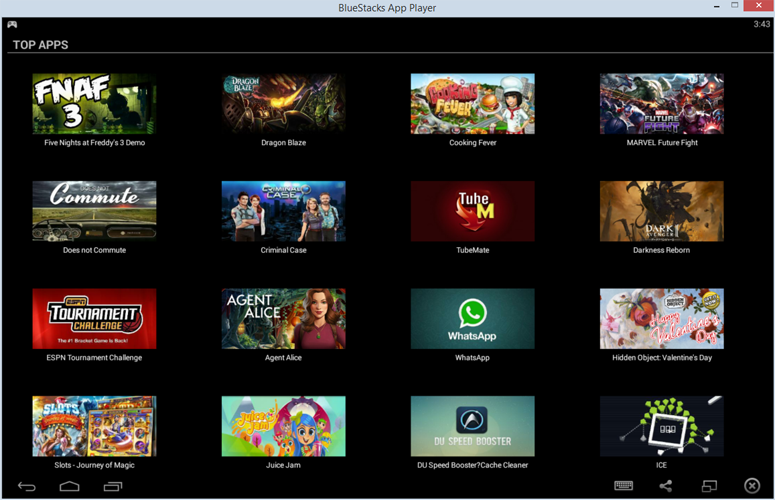This screenshot has width=775, height=500.
Task: Click the 'WhatsApp' caption under the tile
Action: tap(473, 358)
